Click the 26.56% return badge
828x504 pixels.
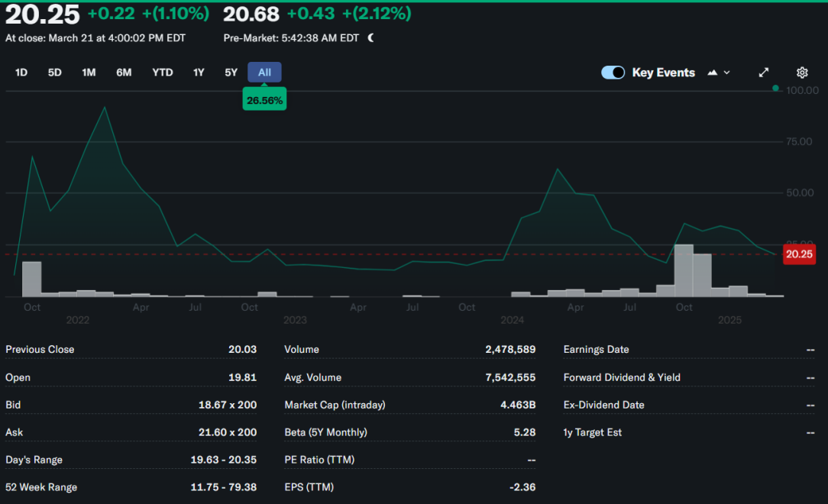tap(264, 100)
